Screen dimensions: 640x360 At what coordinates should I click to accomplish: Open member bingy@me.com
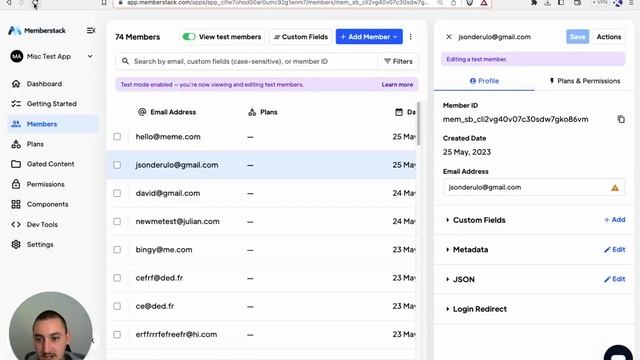coord(164,249)
